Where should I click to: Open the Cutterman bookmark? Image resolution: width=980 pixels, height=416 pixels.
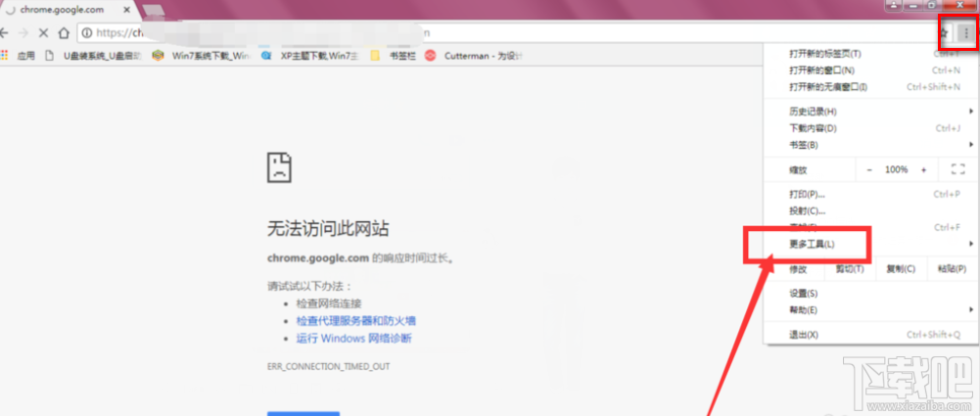click(474, 56)
